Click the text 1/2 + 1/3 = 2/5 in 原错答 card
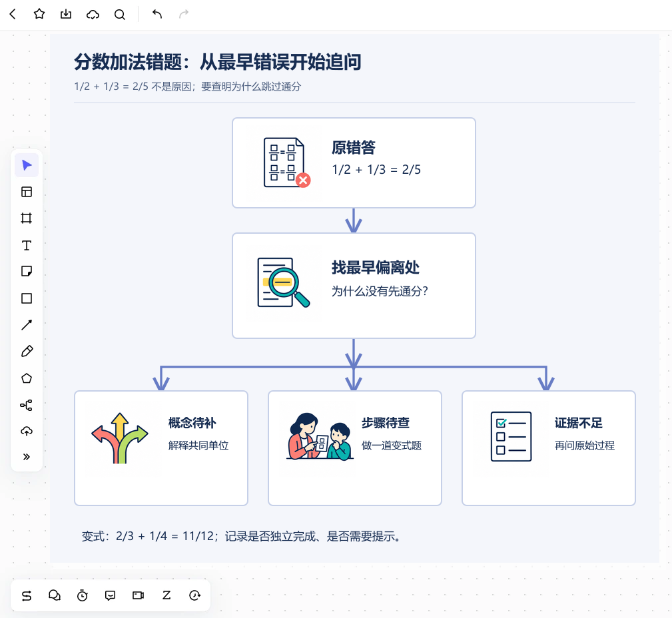Screen dimensions: 672x618 376,170
